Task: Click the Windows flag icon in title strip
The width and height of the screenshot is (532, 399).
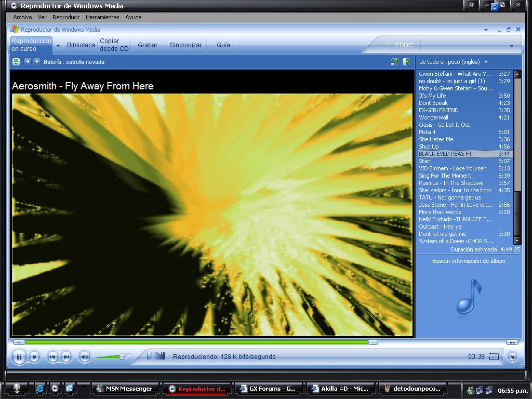Action: (x=14, y=30)
